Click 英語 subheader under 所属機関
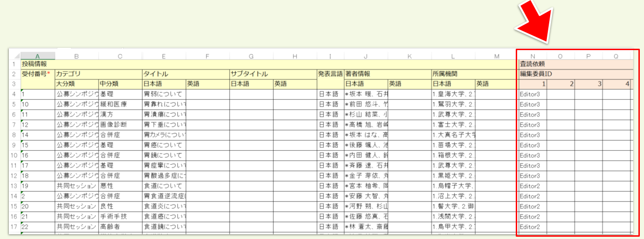Image resolution: width=644 pixels, height=239 pixels. pyautogui.click(x=497, y=84)
